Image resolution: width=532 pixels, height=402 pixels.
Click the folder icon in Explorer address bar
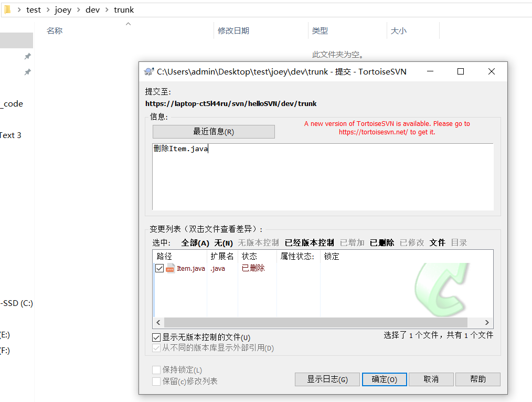click(x=7, y=9)
